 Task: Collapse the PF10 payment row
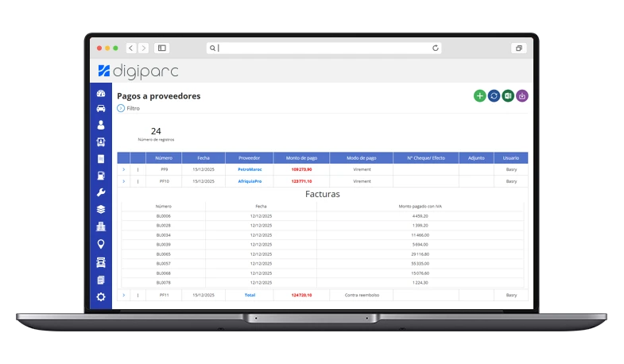pyautogui.click(x=124, y=181)
